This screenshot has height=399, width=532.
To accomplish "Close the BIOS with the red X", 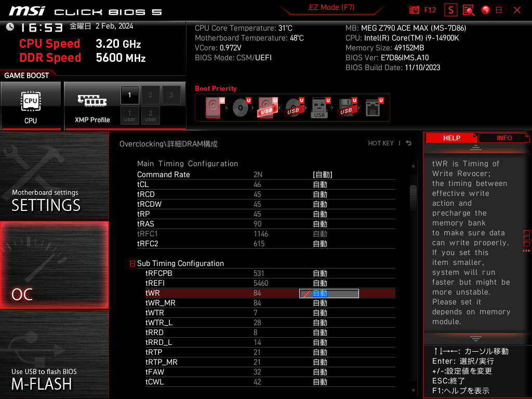I will [517, 10].
